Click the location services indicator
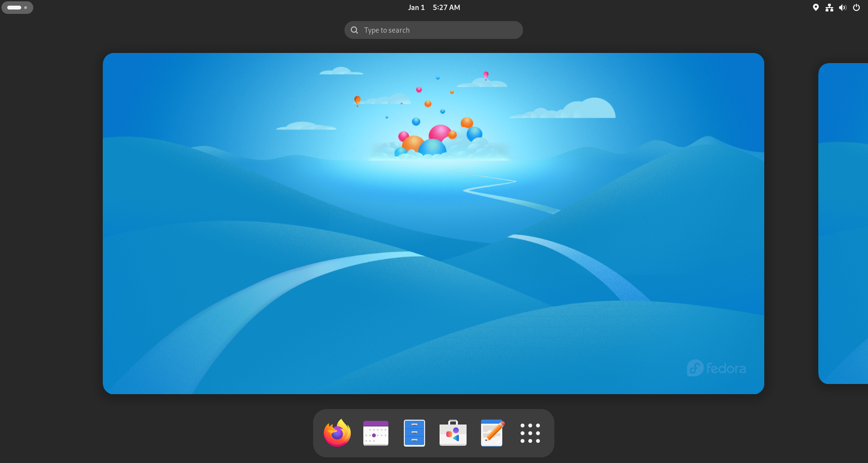 (x=816, y=8)
